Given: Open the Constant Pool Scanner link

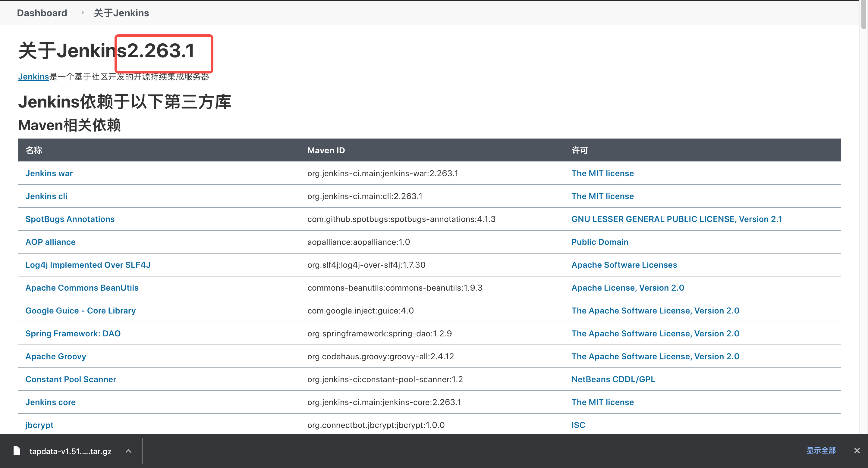Looking at the screenshot, I should point(71,379).
